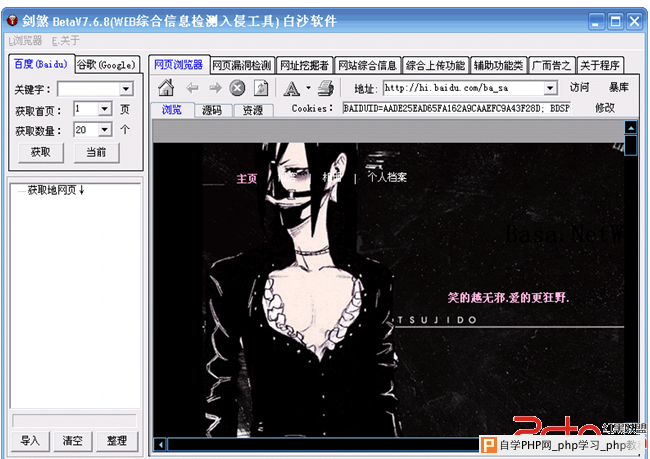This screenshot has width=650, height=459.
Task: Open the 关于 menu
Action: (x=65, y=40)
